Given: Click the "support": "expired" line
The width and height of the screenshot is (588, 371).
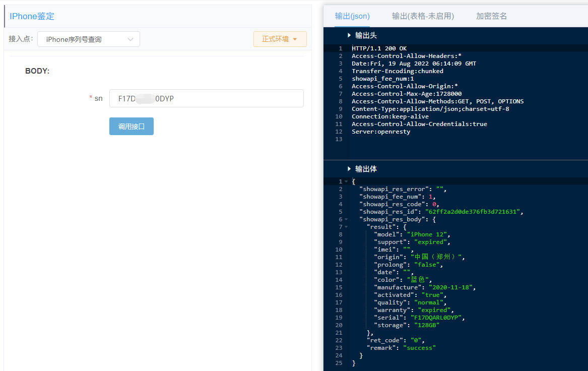Looking at the screenshot, I should point(412,242).
